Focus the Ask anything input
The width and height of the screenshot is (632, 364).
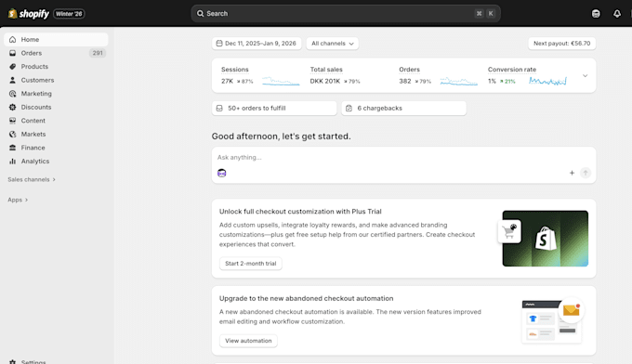coord(404,158)
